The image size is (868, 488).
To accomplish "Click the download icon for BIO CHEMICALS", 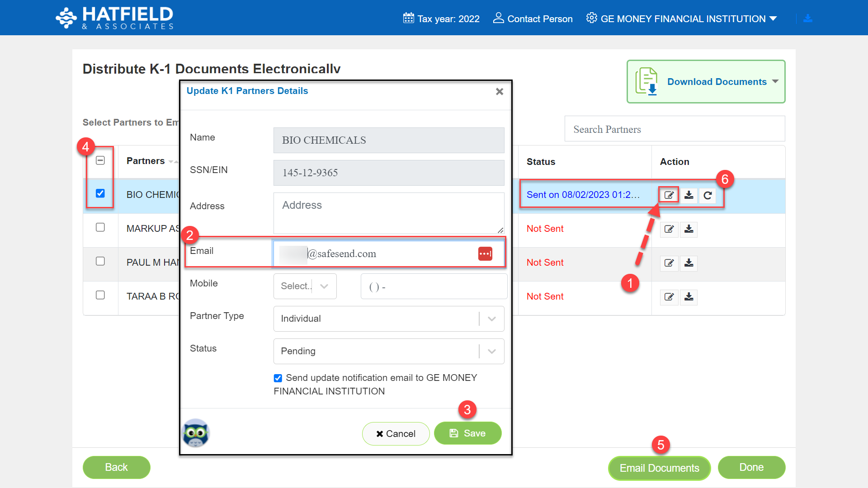I will click(x=689, y=195).
